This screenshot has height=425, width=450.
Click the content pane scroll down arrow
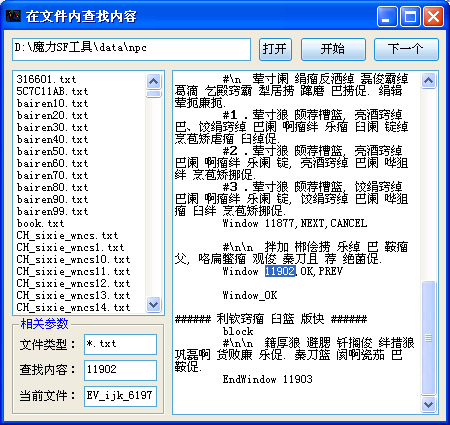coord(428,404)
